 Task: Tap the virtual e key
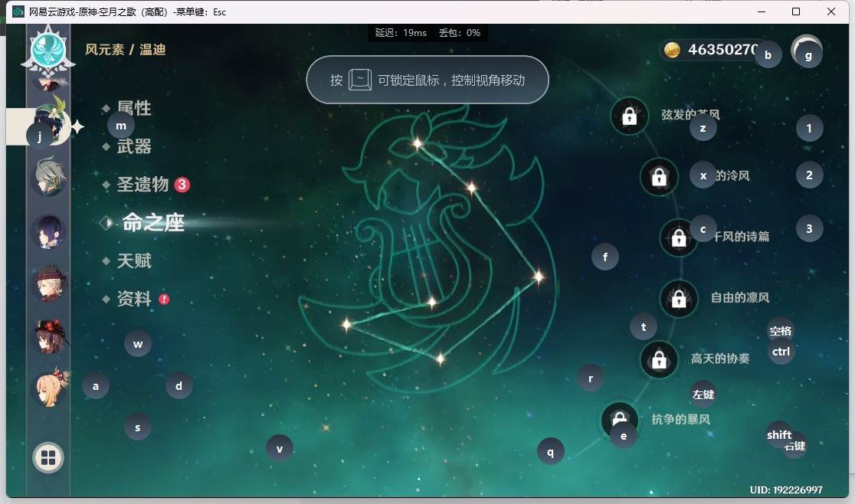(x=624, y=435)
